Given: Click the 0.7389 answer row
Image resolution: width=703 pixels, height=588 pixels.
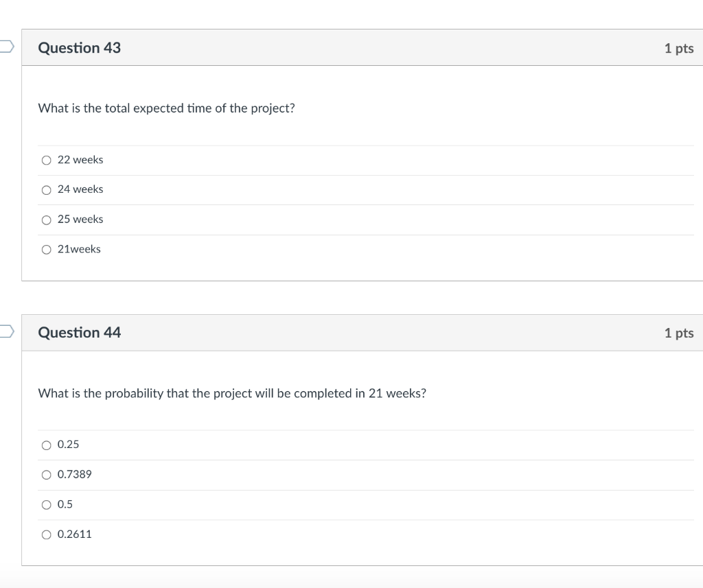Looking at the screenshot, I should [275, 474].
